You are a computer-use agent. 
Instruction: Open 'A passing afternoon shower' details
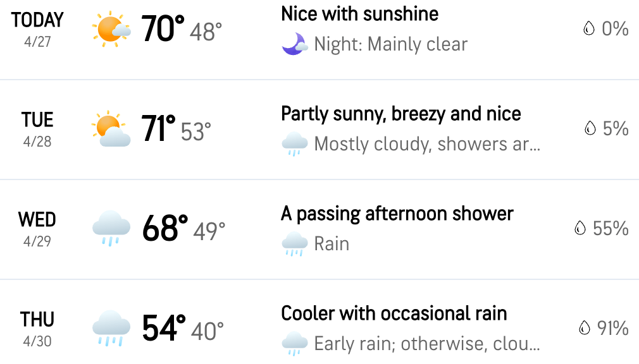[397, 214]
